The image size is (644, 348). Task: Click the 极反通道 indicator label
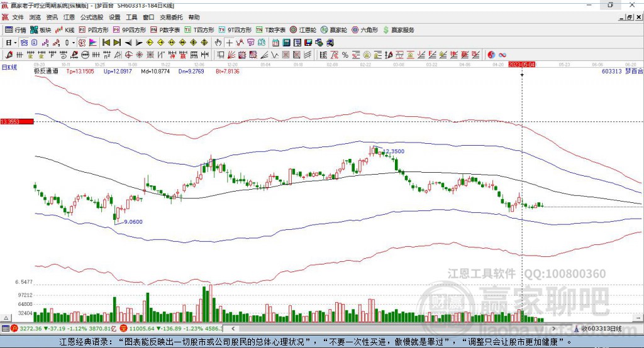pyautogui.click(x=46, y=71)
